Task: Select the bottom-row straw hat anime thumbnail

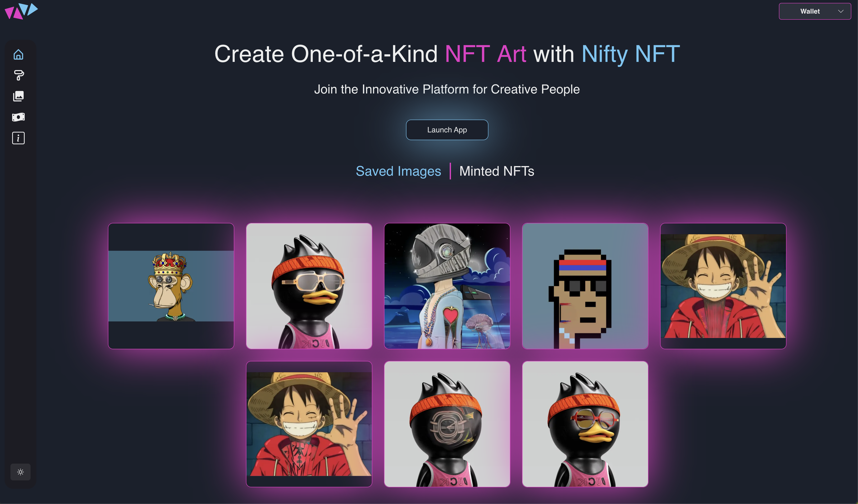Action: (x=309, y=424)
